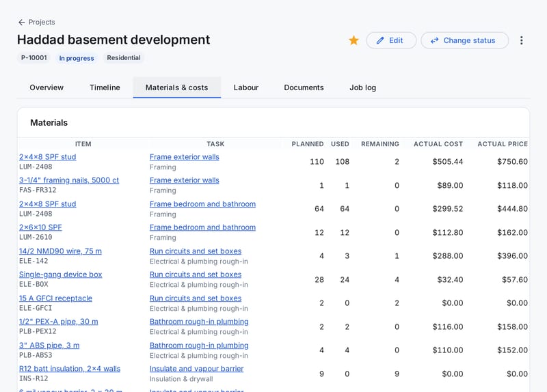Open Run circuits task for Single-gang device box
The height and width of the screenshot is (392, 547).
point(196,275)
